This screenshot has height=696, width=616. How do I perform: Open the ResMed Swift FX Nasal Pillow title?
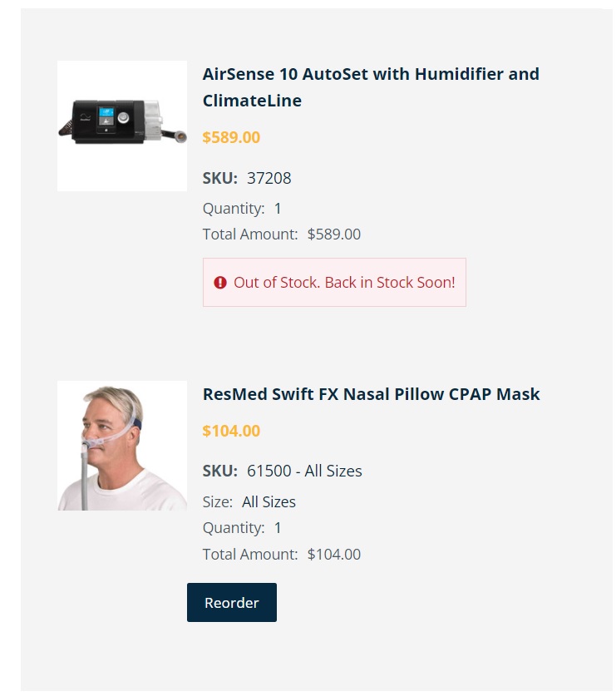point(371,394)
